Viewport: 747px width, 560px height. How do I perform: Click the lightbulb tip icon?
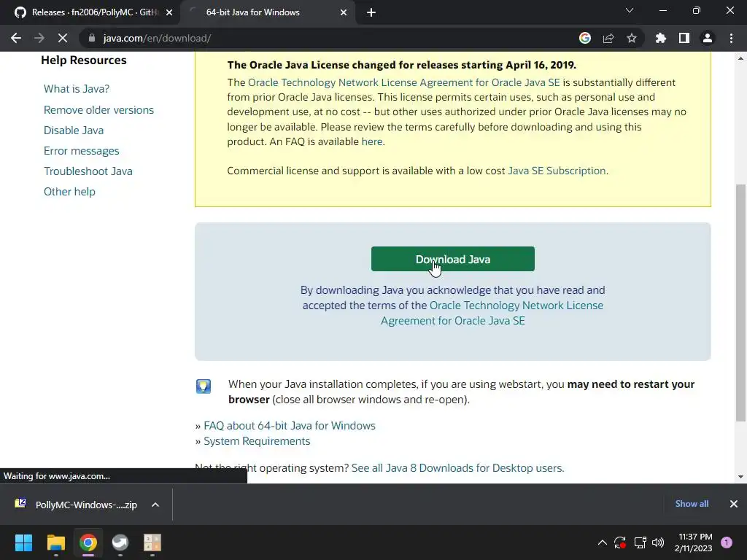[x=204, y=386]
